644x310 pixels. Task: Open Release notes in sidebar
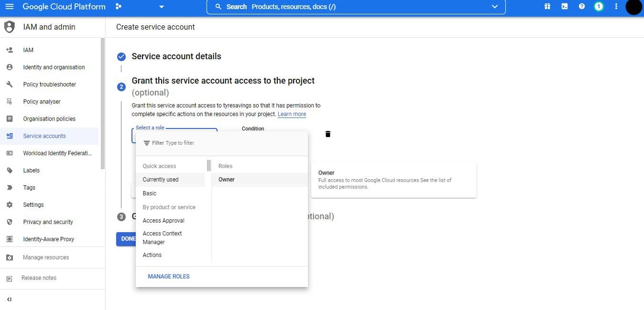click(39, 278)
